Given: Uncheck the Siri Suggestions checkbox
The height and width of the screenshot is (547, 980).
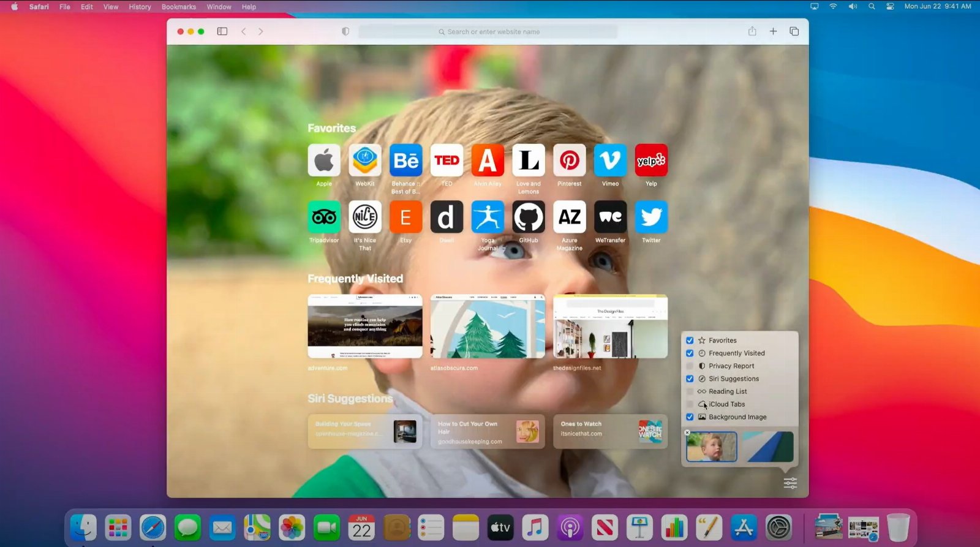Looking at the screenshot, I should (x=690, y=379).
